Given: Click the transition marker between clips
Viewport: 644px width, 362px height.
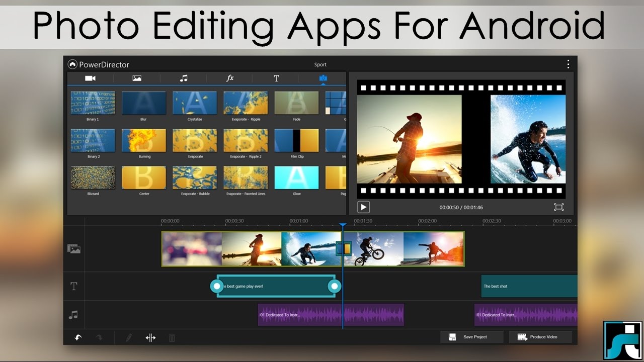Looking at the screenshot, I should (343, 248).
